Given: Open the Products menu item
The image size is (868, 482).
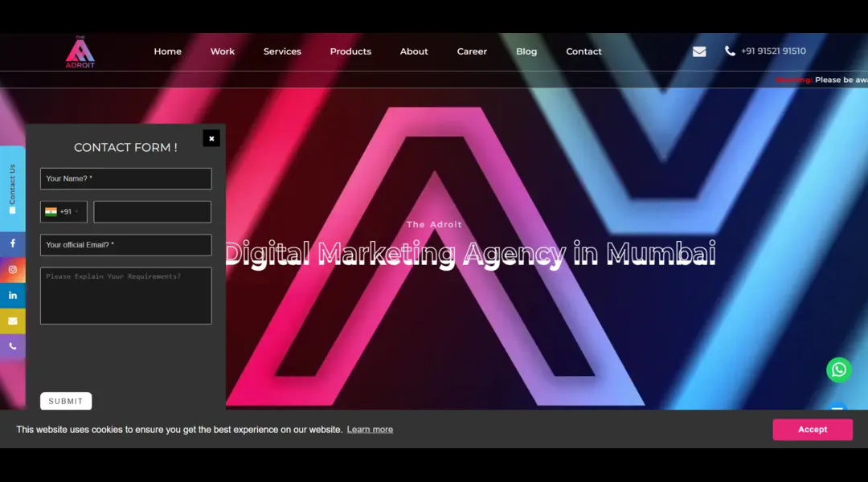Looking at the screenshot, I should point(350,51).
